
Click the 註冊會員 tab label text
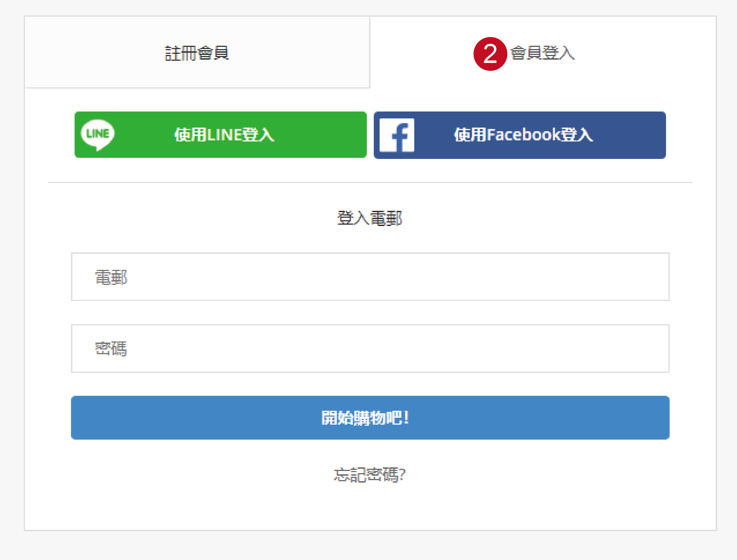pos(197,53)
